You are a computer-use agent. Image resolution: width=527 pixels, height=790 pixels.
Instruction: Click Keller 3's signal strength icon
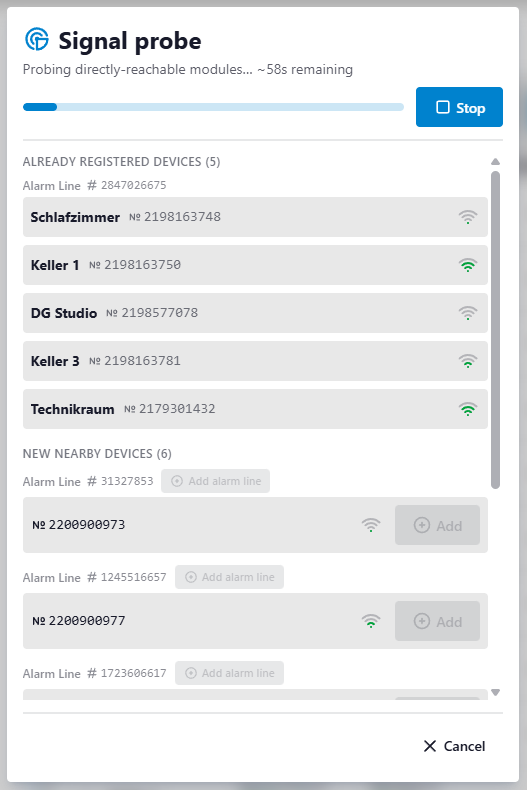(x=468, y=361)
